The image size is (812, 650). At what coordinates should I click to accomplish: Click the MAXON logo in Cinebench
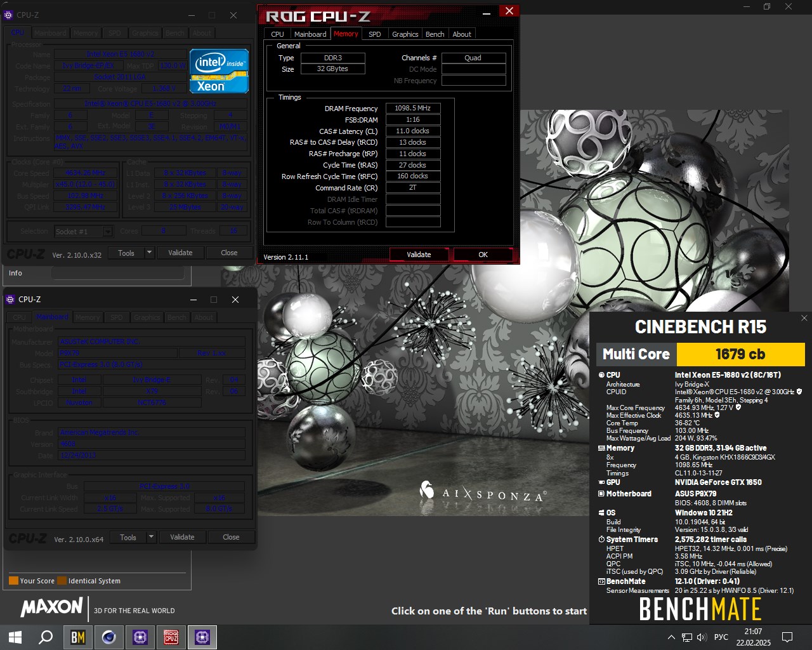[52, 607]
